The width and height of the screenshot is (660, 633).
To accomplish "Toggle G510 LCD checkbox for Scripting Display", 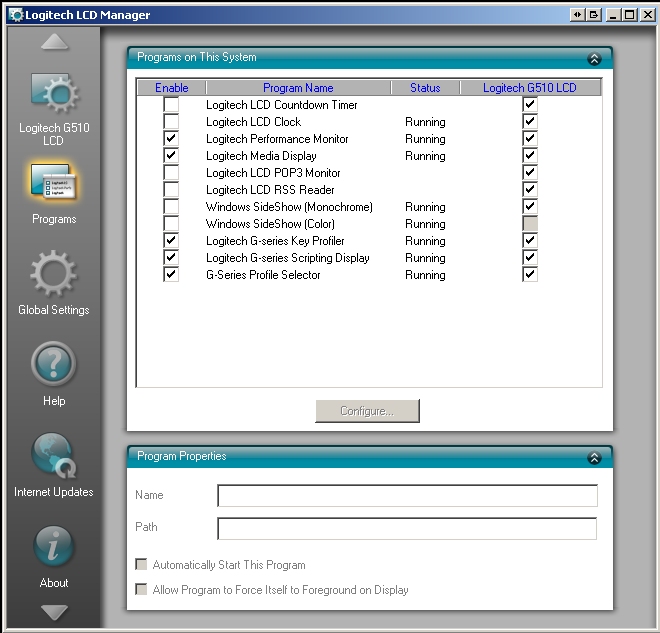I will [x=530, y=258].
